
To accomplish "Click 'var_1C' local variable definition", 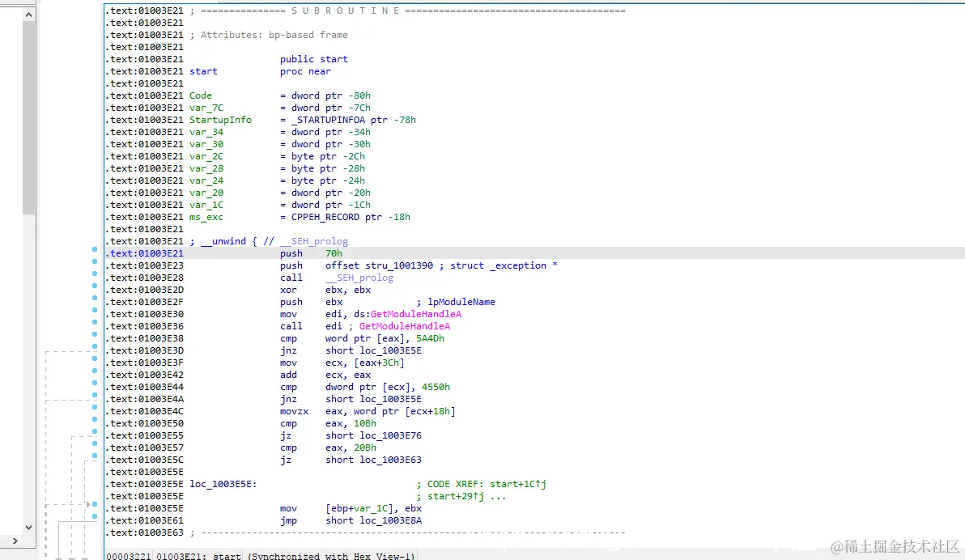I will click(206, 205).
